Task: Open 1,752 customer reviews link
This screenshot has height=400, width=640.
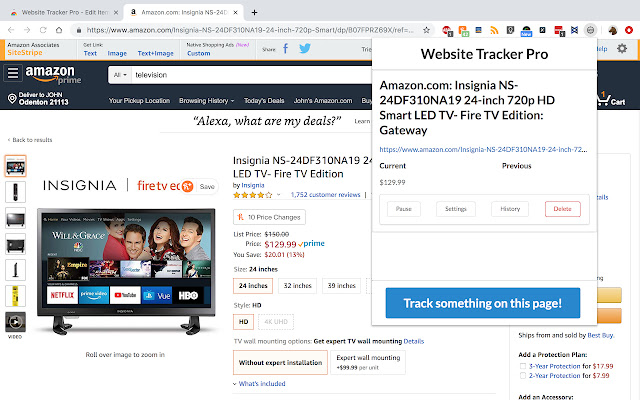Action: pyautogui.click(x=325, y=195)
